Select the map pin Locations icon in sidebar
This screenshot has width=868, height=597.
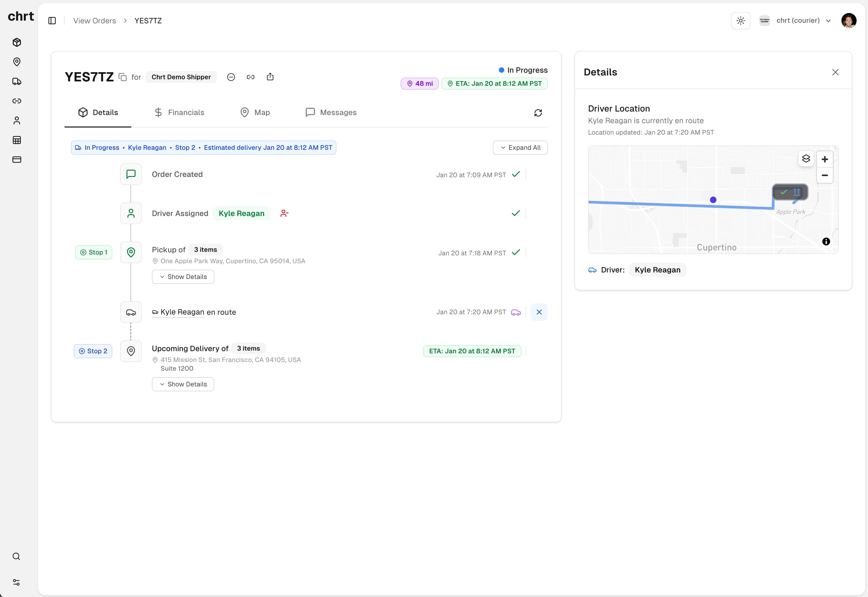[x=17, y=62]
